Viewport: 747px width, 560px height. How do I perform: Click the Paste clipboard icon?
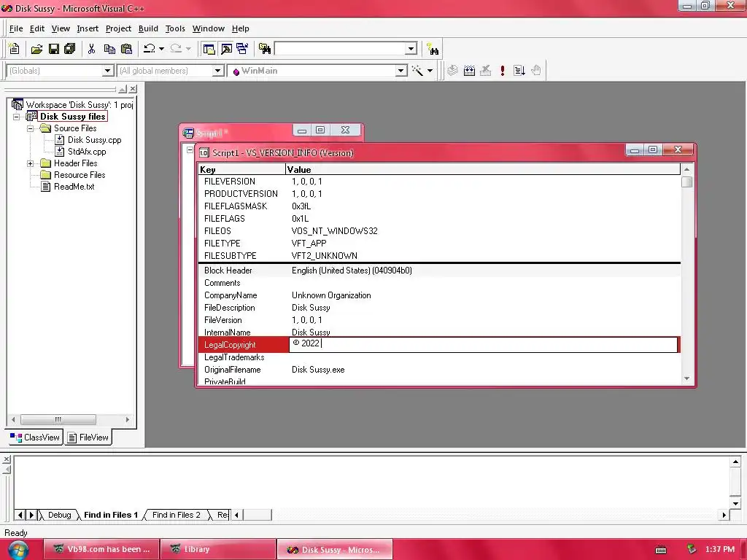coord(126,49)
